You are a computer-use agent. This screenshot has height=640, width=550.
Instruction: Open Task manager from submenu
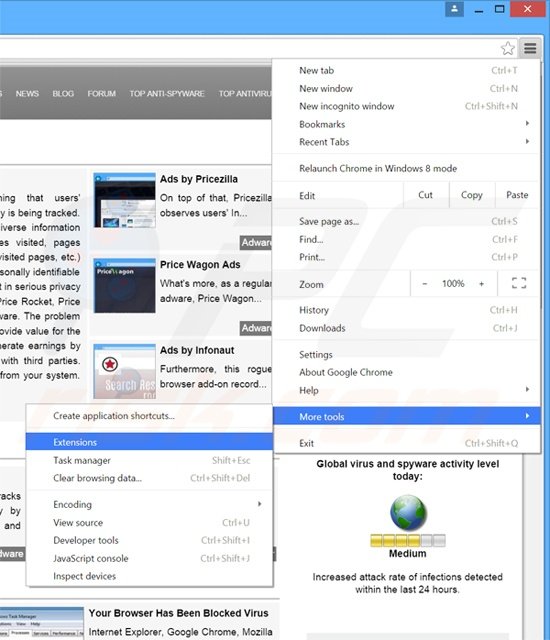coord(149,460)
